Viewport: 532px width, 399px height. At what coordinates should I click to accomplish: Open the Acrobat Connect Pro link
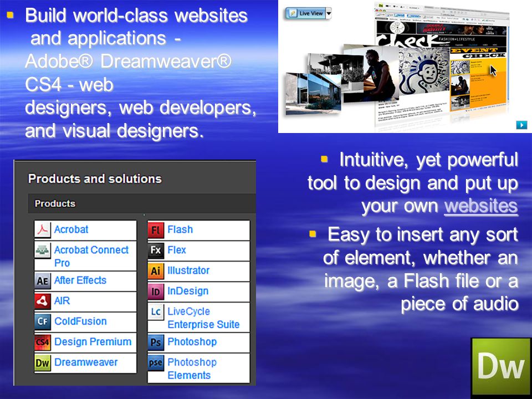pos(91,256)
